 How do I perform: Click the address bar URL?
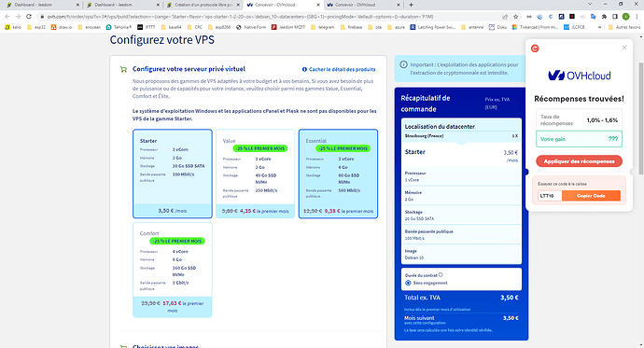pos(240,17)
